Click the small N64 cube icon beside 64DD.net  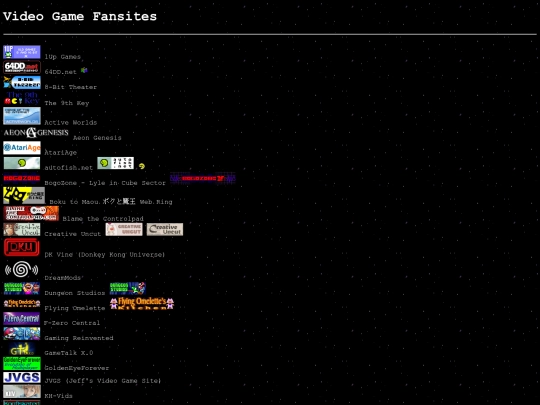click(84, 70)
